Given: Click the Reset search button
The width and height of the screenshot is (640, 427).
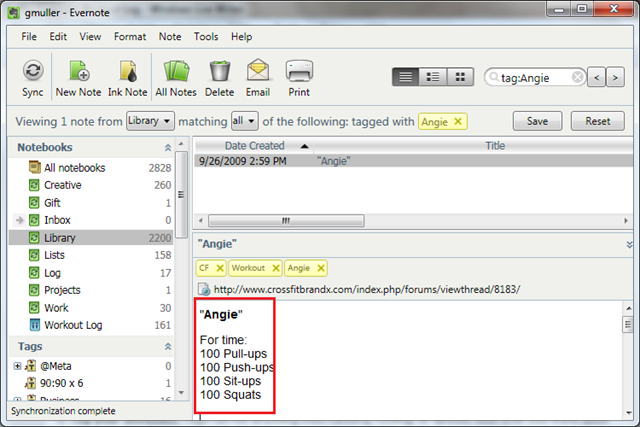Looking at the screenshot, I should (x=598, y=121).
